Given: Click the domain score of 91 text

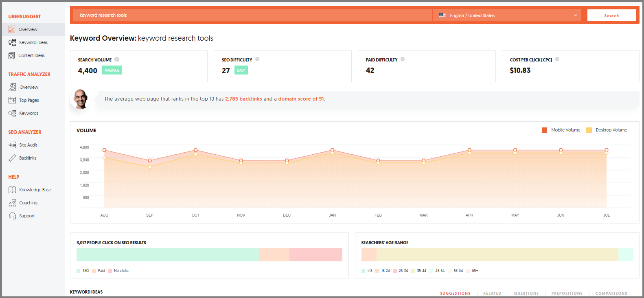Looking at the screenshot, I should point(301,99).
